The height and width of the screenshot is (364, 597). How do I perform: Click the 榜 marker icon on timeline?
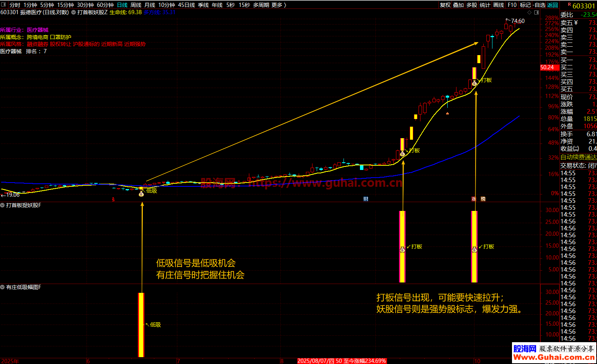pos(483,199)
